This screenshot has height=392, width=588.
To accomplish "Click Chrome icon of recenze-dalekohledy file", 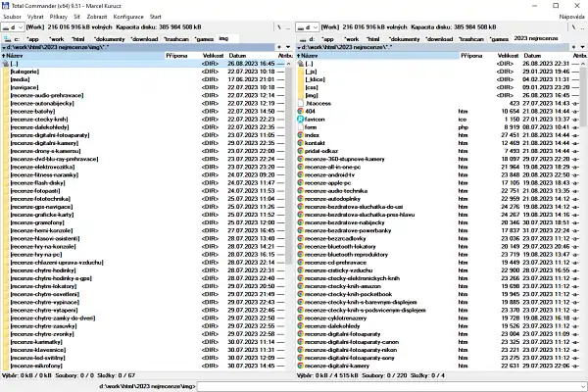I will (x=300, y=326).
